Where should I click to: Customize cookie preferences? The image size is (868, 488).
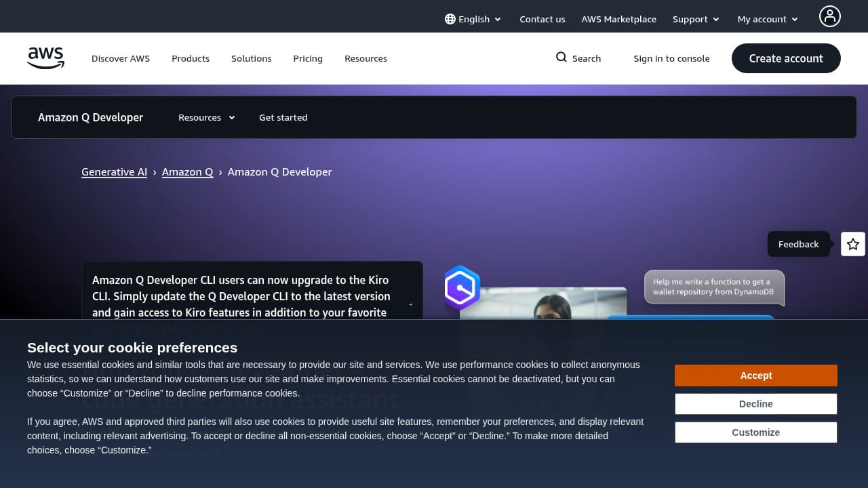pos(755,432)
